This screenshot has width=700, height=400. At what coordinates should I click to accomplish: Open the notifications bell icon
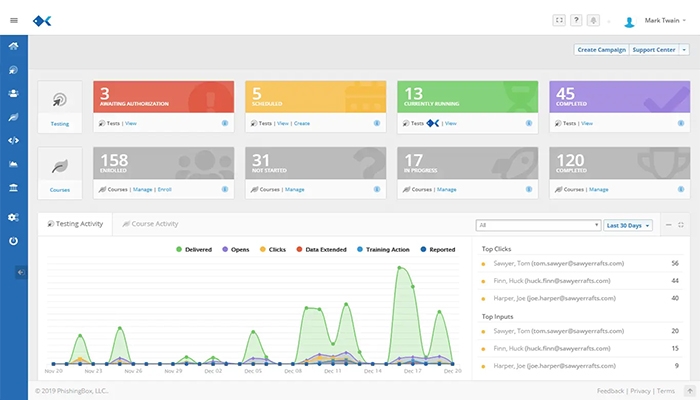click(593, 20)
